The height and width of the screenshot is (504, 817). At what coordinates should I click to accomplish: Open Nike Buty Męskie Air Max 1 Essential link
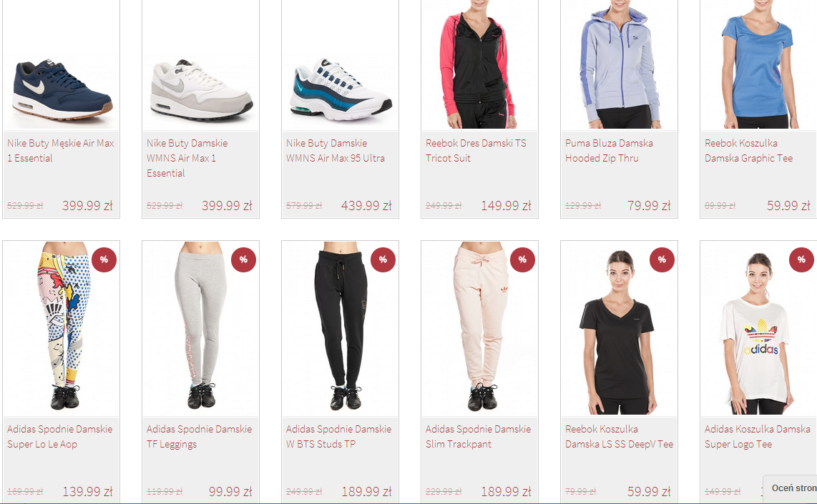(x=60, y=150)
